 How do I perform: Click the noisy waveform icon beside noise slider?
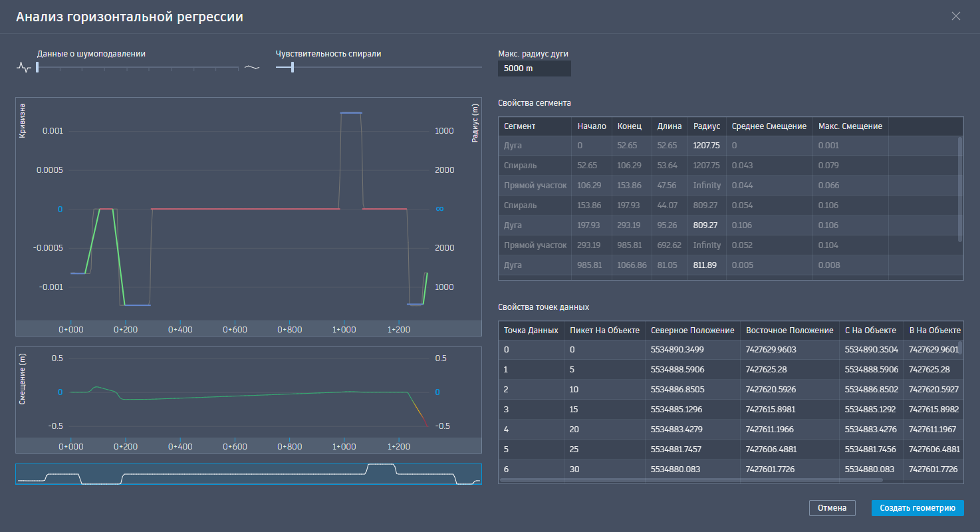pyautogui.click(x=24, y=67)
